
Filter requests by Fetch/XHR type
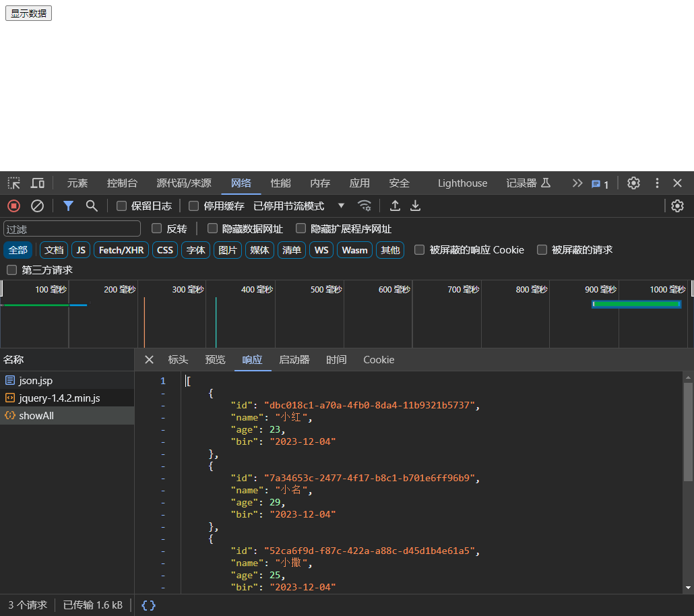121,250
